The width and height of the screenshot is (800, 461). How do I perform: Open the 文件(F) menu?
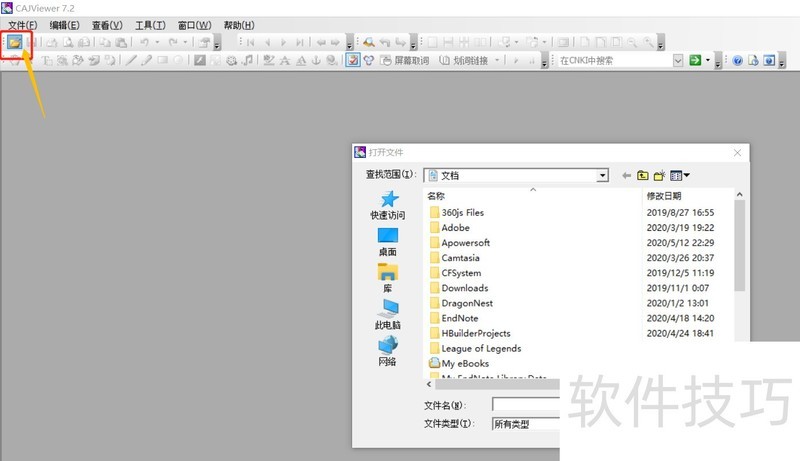pyautogui.click(x=22, y=25)
